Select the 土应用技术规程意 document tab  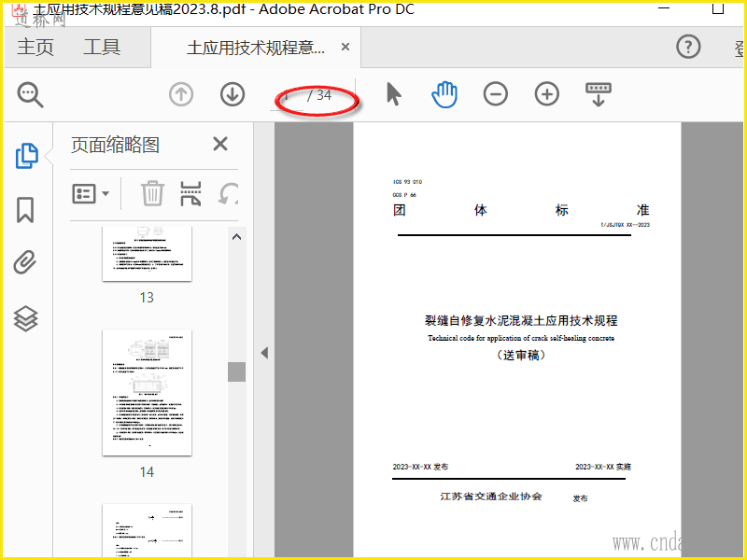click(256, 48)
